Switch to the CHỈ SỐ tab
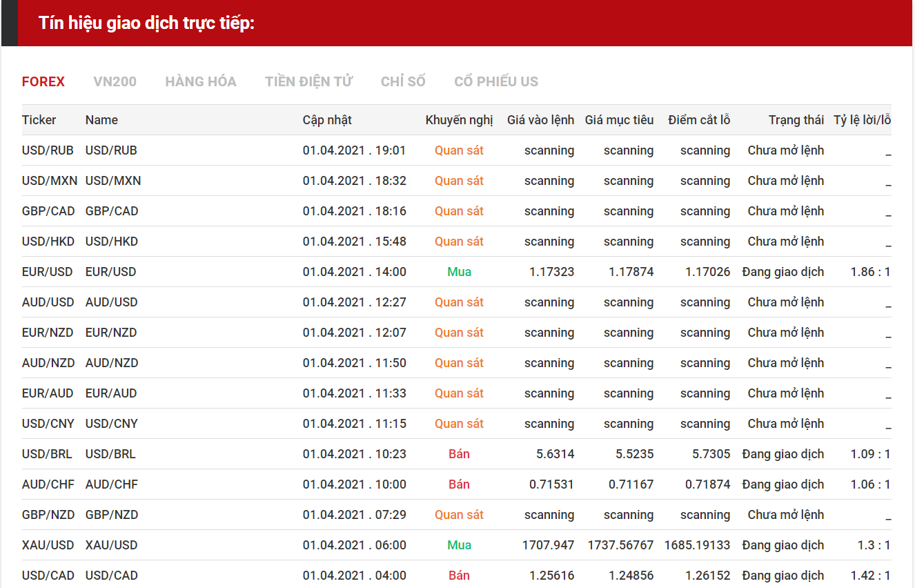 403,81
